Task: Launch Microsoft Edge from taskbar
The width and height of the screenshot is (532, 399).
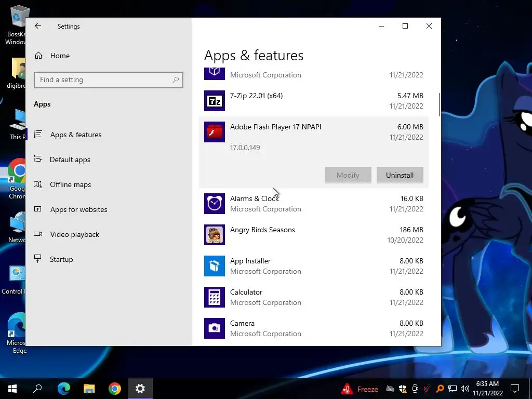Action: (x=63, y=389)
